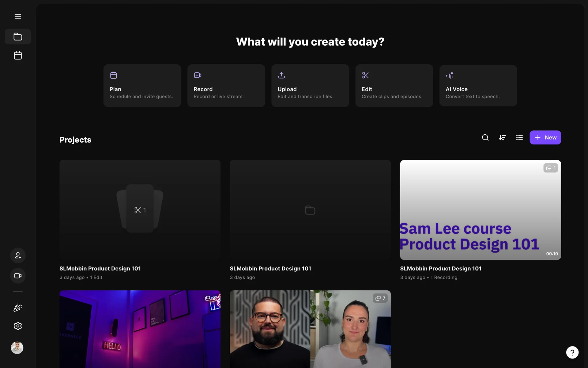Open the user profile avatar
This screenshot has height=368, width=588.
[x=17, y=348]
